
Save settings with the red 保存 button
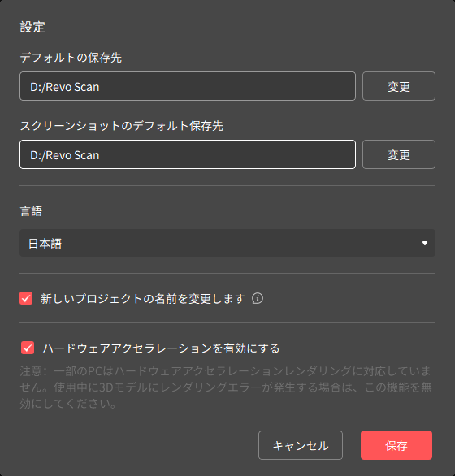pos(396,445)
